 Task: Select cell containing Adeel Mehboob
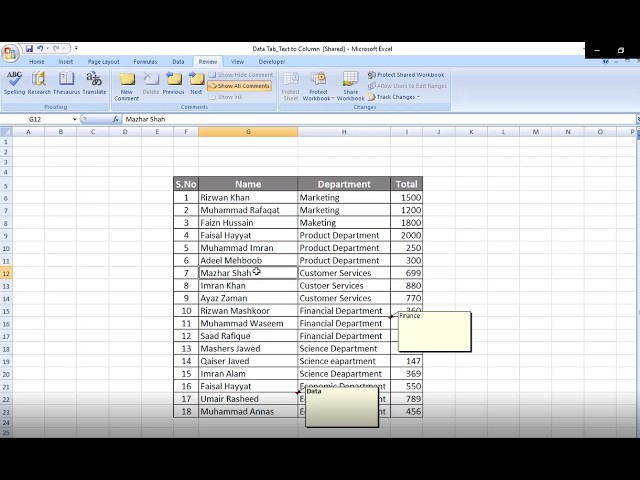[248, 260]
